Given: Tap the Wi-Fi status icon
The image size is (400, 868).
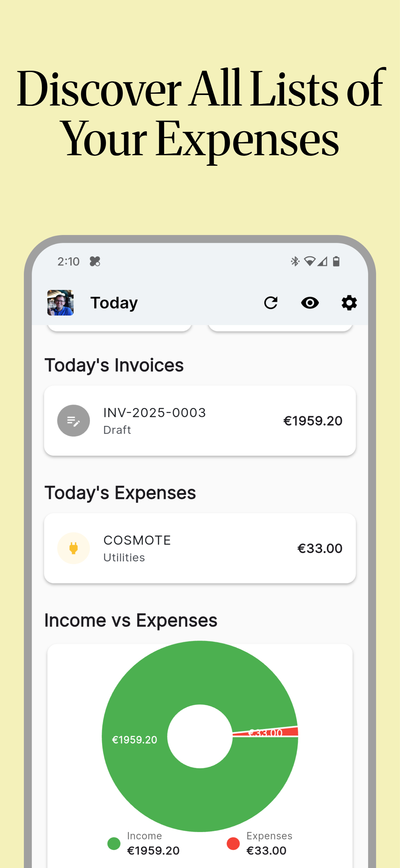Looking at the screenshot, I should coord(309,261).
